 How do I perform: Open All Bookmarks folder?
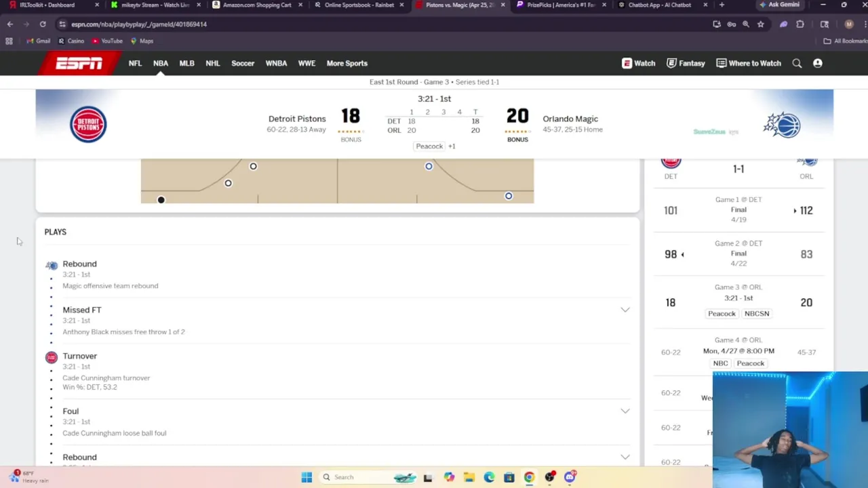click(845, 41)
